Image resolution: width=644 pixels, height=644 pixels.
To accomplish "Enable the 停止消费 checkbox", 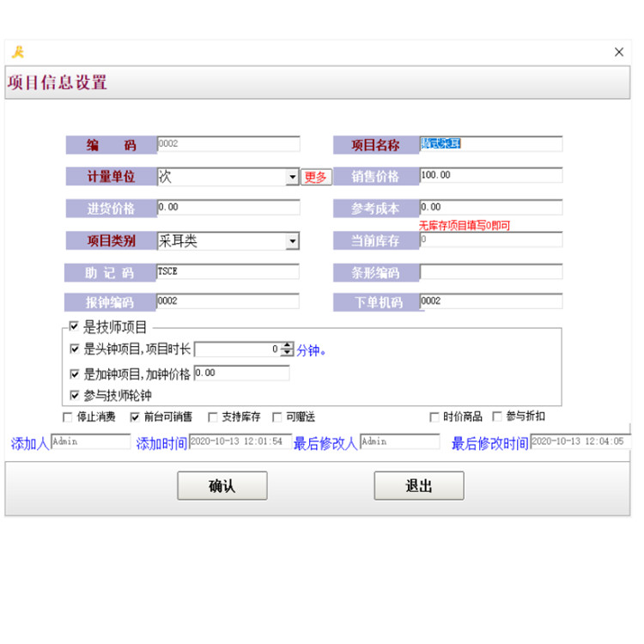I will [67, 417].
